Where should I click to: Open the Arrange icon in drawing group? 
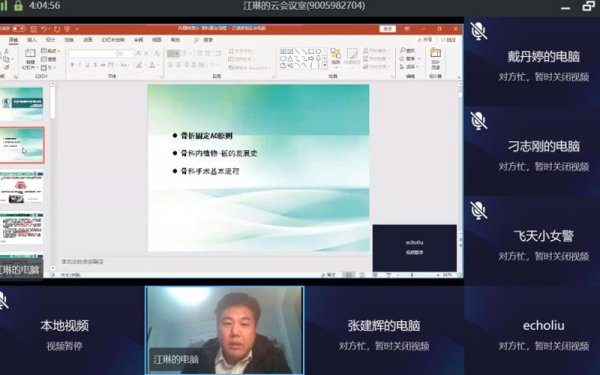tap(336, 56)
